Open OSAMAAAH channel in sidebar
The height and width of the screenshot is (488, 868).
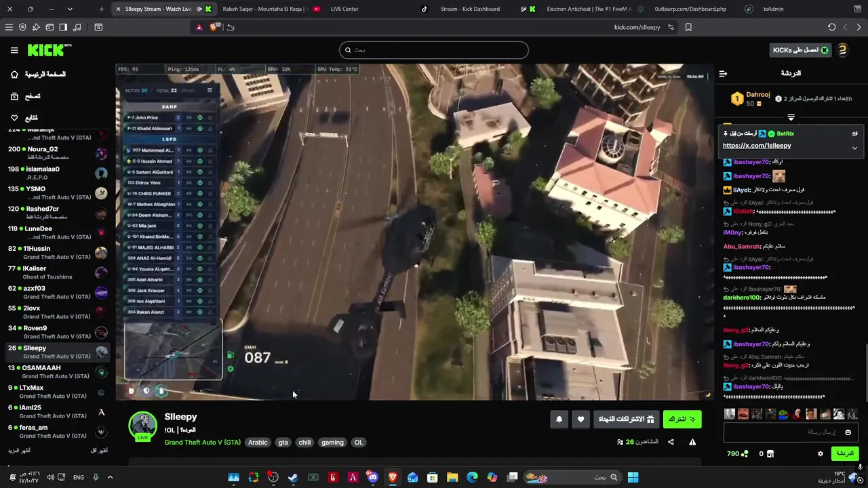click(x=57, y=372)
